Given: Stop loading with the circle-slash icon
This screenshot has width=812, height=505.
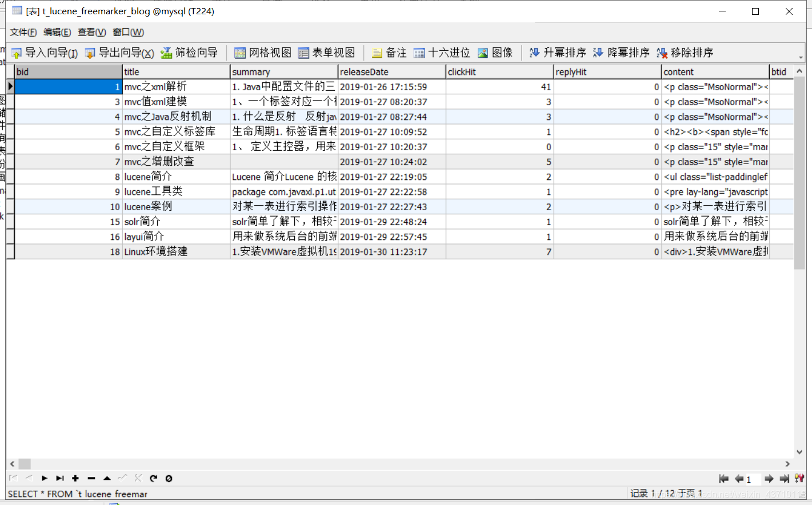Looking at the screenshot, I should 169,478.
